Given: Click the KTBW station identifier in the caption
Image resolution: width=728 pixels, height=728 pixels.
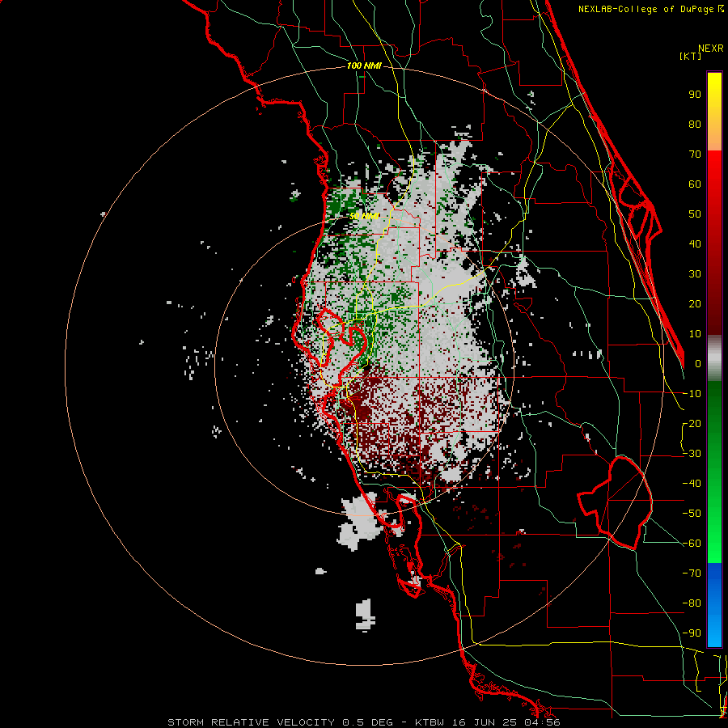Looking at the screenshot, I should point(431,722).
